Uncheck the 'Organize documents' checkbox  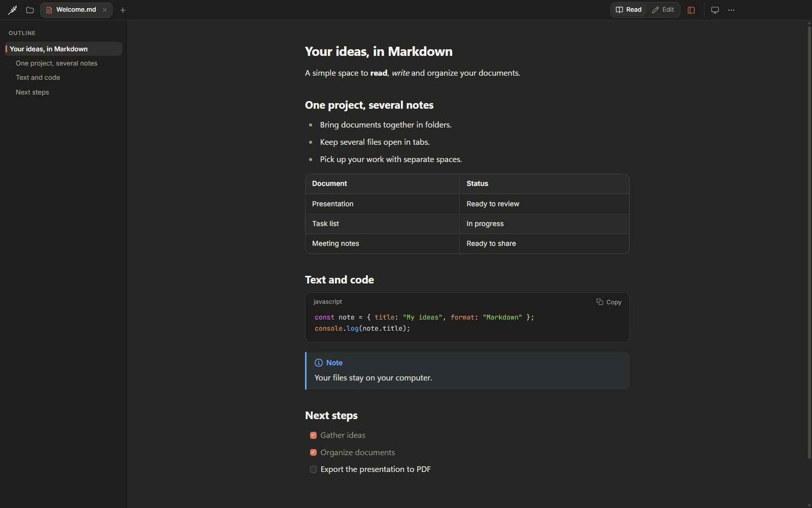click(x=313, y=452)
